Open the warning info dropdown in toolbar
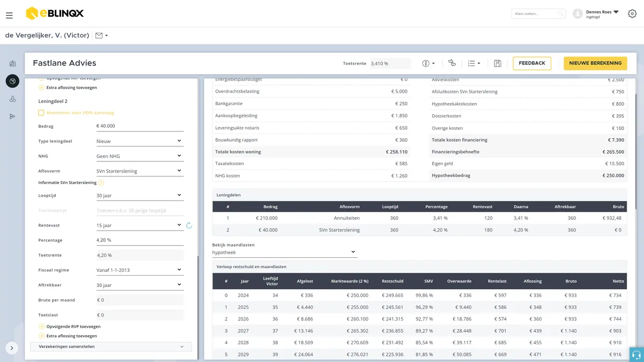644x362 pixels. pyautogui.click(x=428, y=63)
